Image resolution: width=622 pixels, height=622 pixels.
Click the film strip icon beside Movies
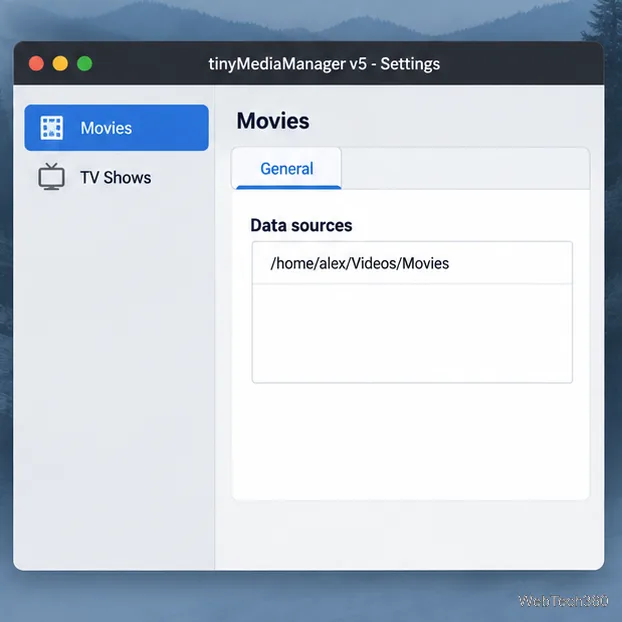(x=52, y=128)
